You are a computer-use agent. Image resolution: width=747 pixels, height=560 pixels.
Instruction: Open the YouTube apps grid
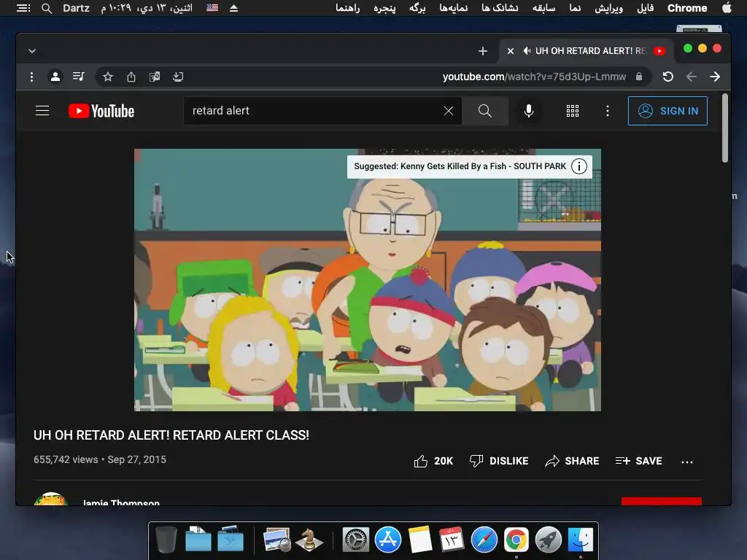click(x=573, y=111)
